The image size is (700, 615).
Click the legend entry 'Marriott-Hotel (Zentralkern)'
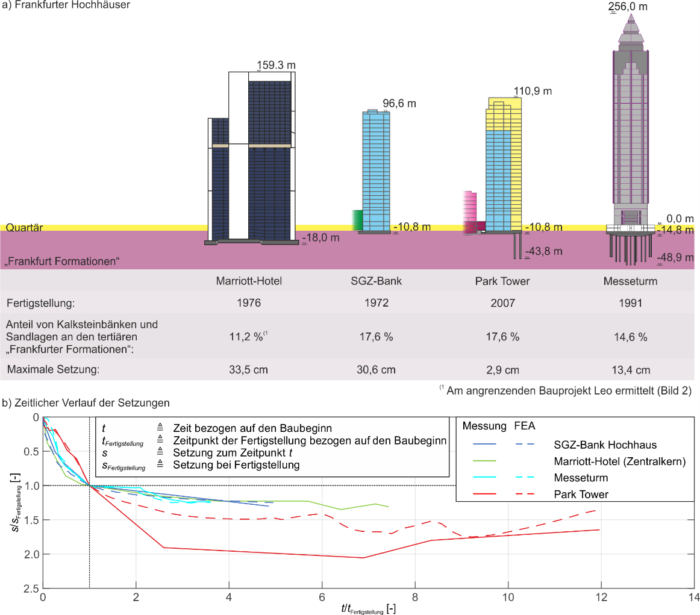click(620, 461)
